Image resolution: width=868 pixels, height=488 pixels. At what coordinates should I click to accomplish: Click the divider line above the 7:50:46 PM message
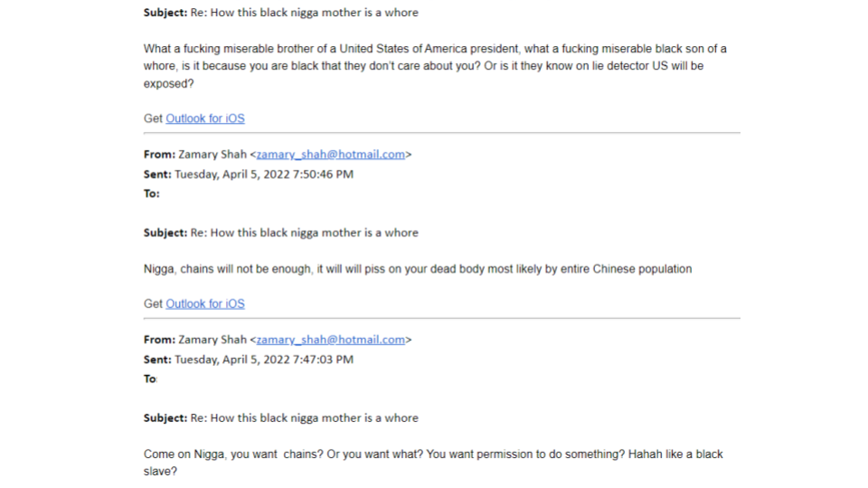point(442,133)
